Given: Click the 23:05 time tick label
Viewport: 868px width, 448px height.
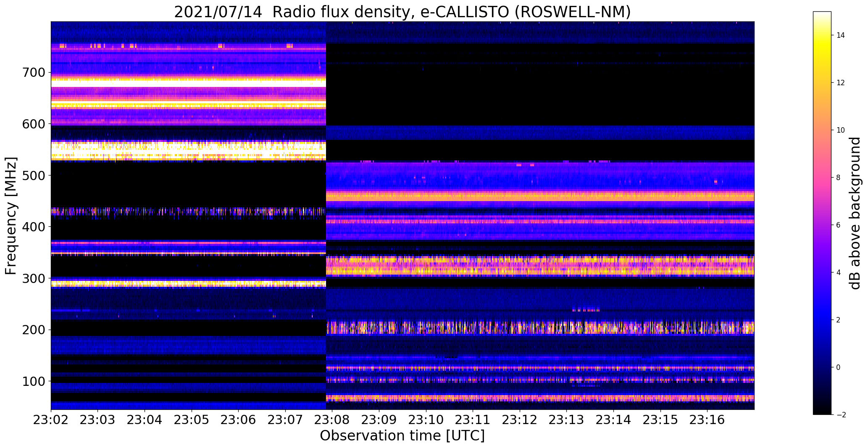Looking at the screenshot, I should point(192,420).
